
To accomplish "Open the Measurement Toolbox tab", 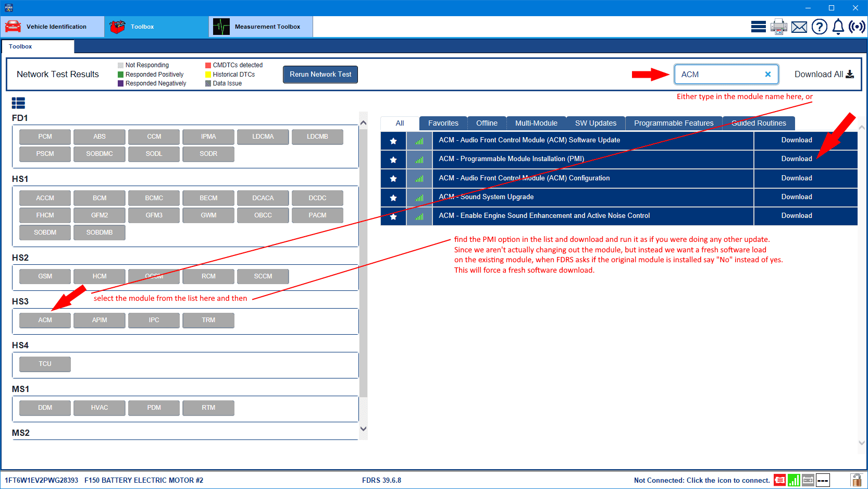I will click(261, 27).
